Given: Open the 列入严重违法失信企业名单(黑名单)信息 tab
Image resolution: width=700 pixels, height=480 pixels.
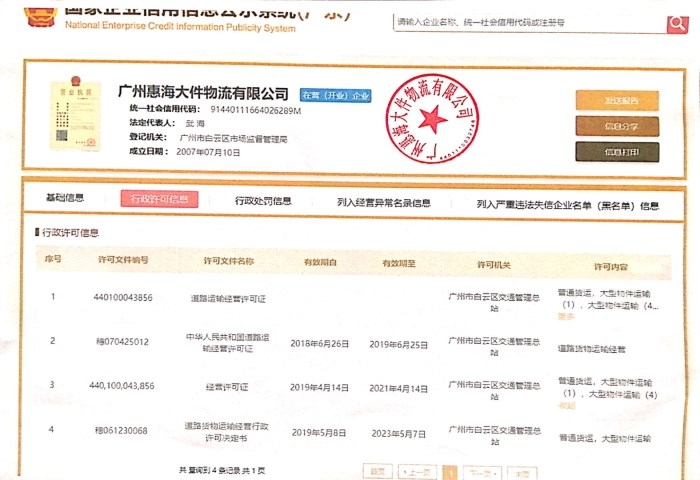Looking at the screenshot, I should point(567,205).
